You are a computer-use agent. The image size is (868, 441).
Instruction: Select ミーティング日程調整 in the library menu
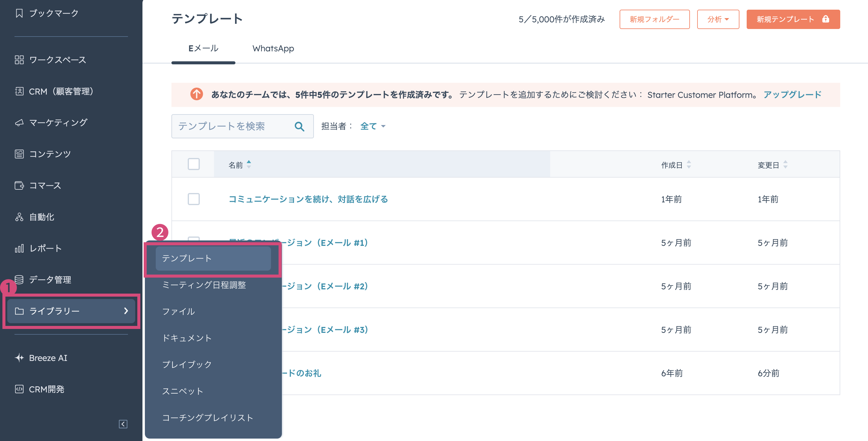click(204, 285)
